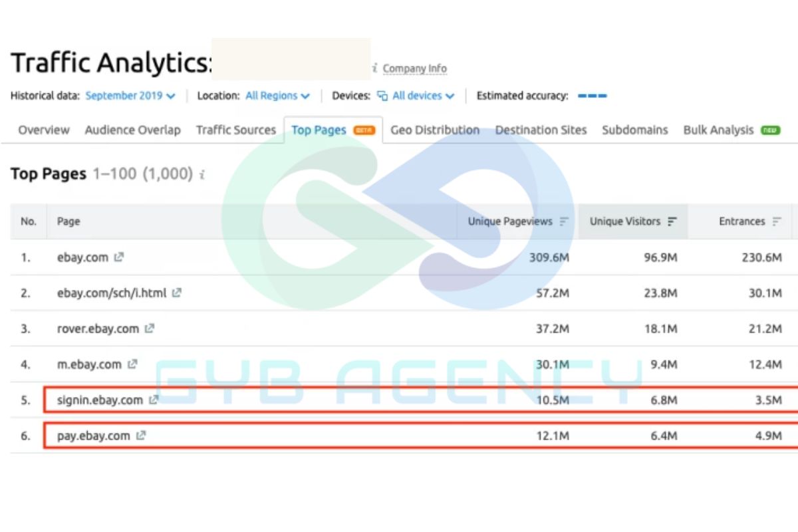Open external link icon for ebay.com/sch/i.html
Image resolution: width=798 pixels, height=532 pixels.
coord(176,293)
